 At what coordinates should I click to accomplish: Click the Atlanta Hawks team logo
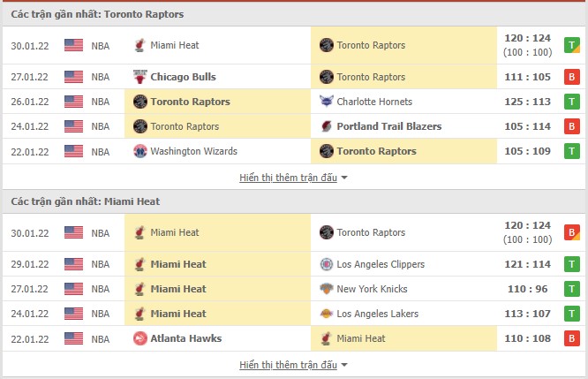pos(139,338)
